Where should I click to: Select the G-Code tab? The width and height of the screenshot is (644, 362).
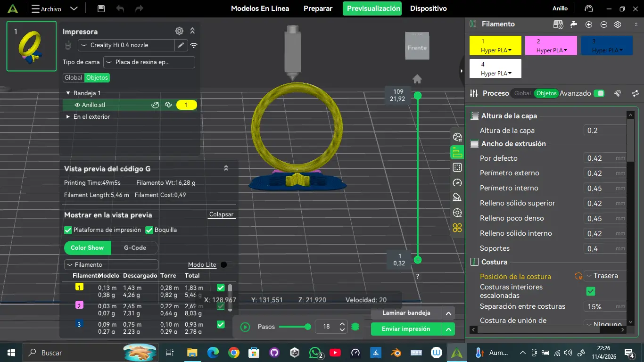click(135, 248)
